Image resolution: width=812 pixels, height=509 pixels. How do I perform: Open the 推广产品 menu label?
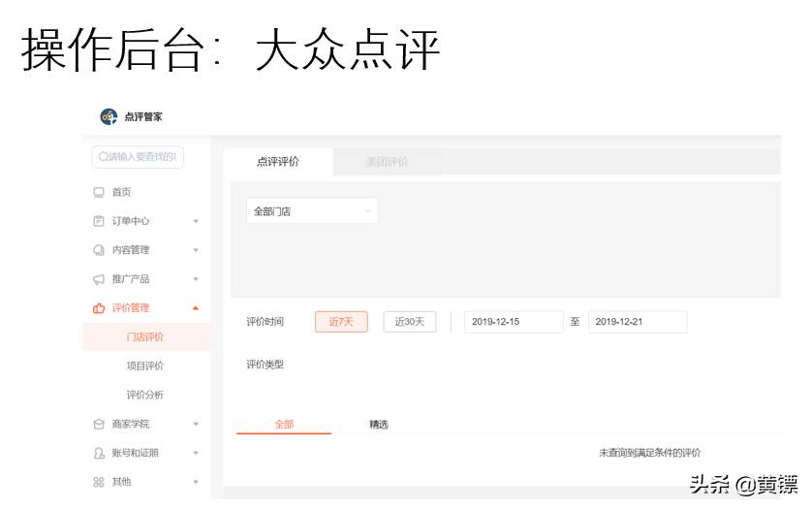131,279
